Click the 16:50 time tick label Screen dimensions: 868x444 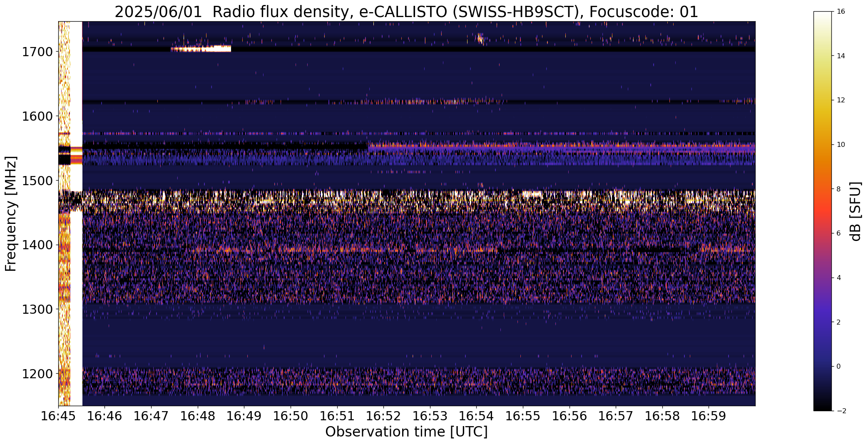(291, 416)
